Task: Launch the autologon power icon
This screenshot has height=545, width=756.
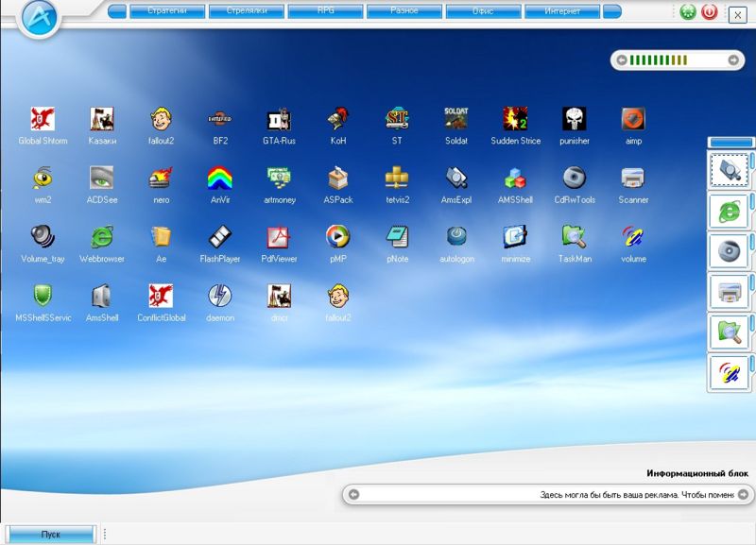Action: click(x=456, y=237)
